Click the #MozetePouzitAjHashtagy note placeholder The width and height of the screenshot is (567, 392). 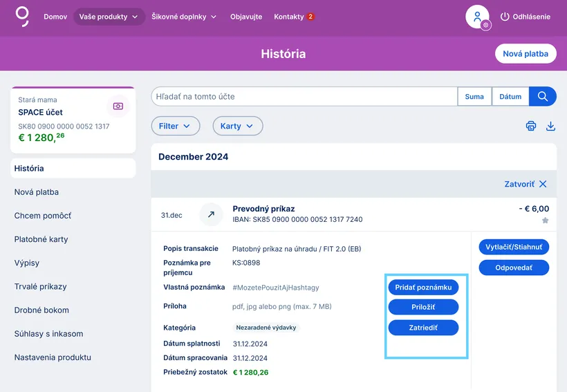(276, 288)
